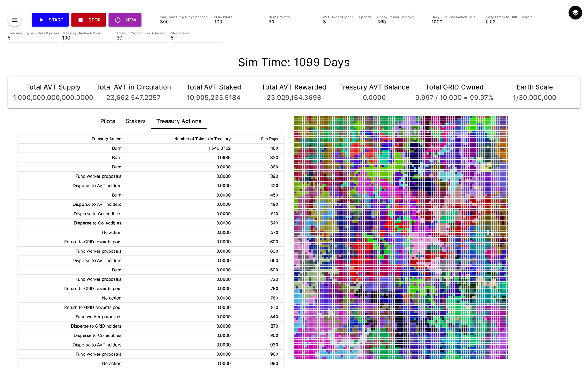Focus the Max Teams field
Image resolution: width=588 pixels, height=368 pixels.
pyautogui.click(x=196, y=38)
